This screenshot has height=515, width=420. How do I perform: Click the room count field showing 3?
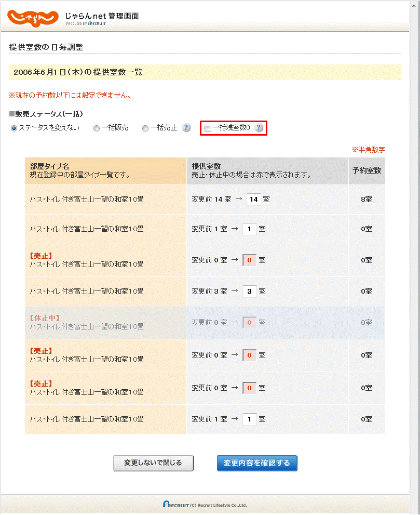click(249, 292)
